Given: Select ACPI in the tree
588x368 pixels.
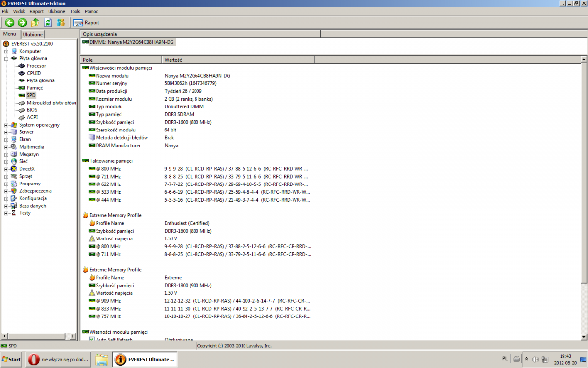Looking at the screenshot, I should tap(32, 117).
